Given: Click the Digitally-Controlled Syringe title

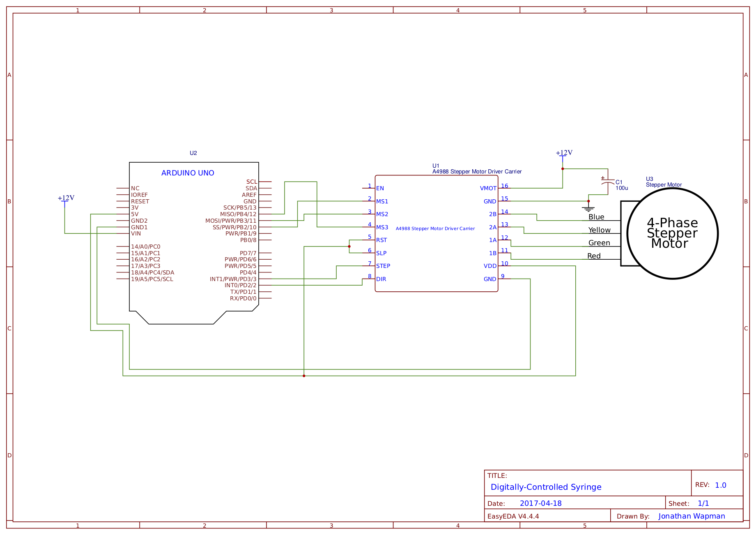Looking at the screenshot, I should click(x=546, y=487).
